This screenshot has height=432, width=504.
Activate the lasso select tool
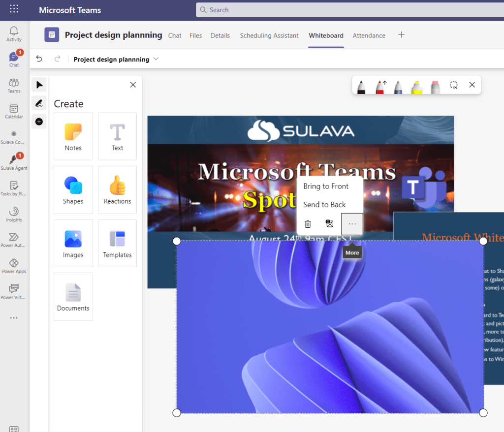[x=453, y=85]
